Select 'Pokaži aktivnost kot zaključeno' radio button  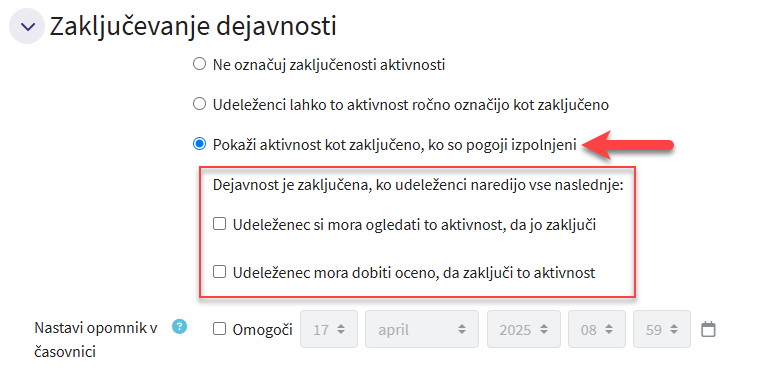point(199,144)
